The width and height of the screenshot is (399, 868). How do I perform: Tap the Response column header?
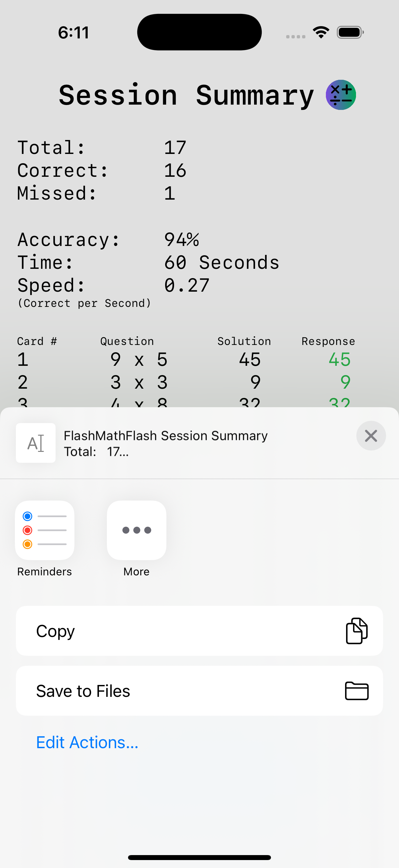pos(328,341)
